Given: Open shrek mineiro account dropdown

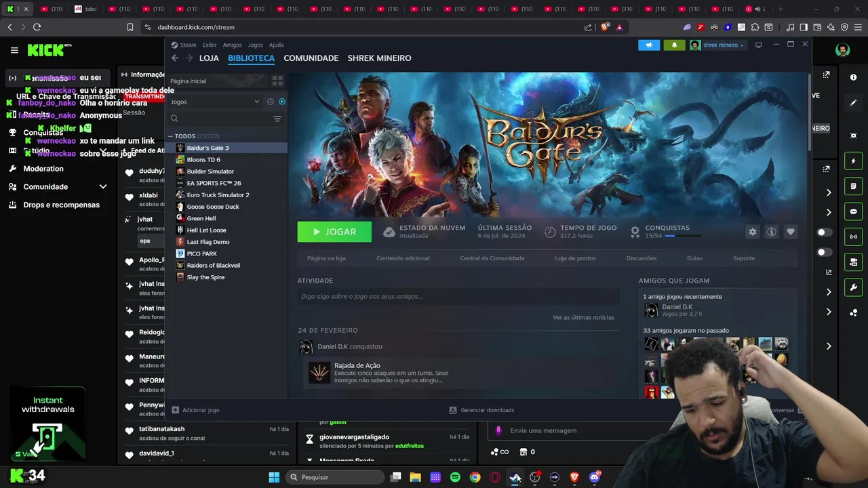Looking at the screenshot, I should pyautogui.click(x=717, y=45).
